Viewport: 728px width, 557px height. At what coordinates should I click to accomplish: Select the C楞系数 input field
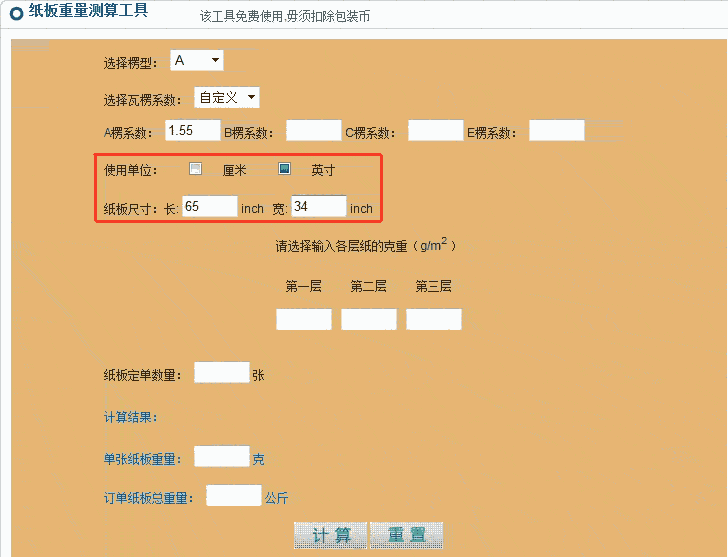coord(435,131)
